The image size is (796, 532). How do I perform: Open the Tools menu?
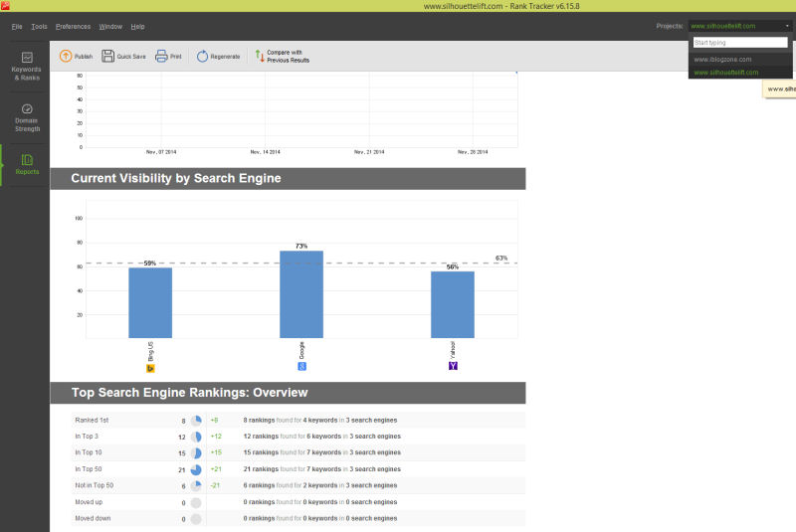click(39, 27)
